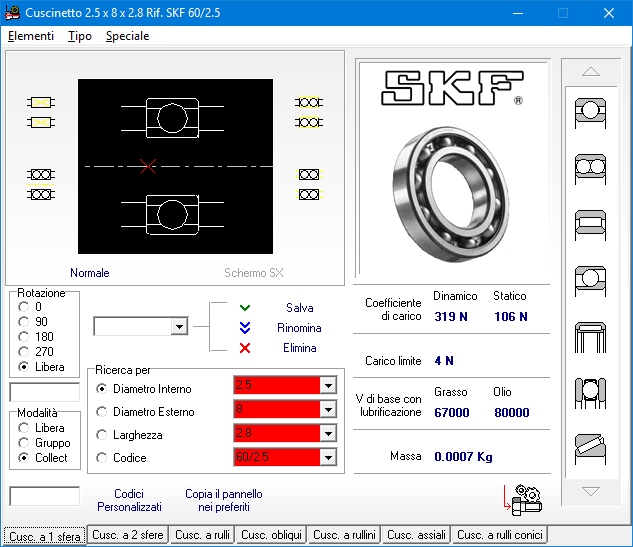Search by Larghezza
Viewport: 633px width, 547px height.
(129, 435)
